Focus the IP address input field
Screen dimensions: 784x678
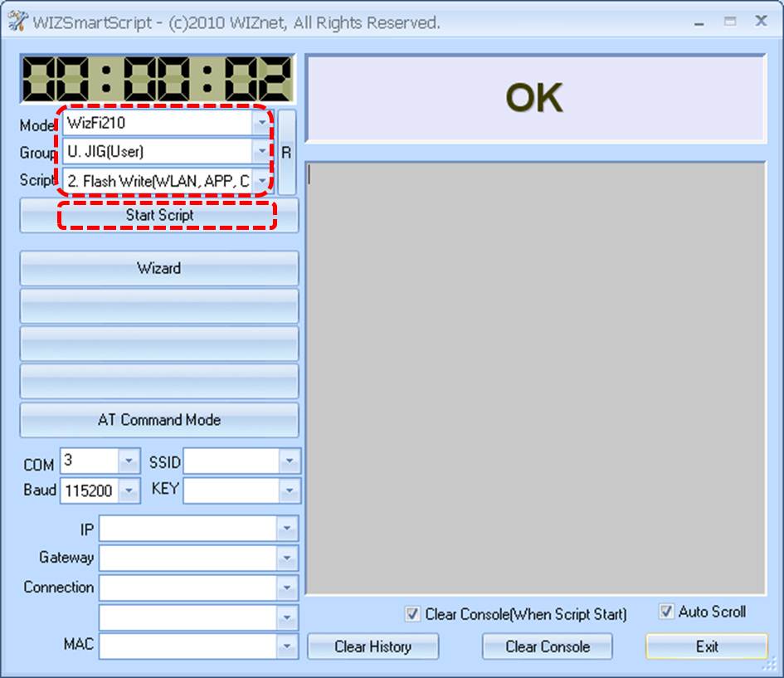[188, 529]
